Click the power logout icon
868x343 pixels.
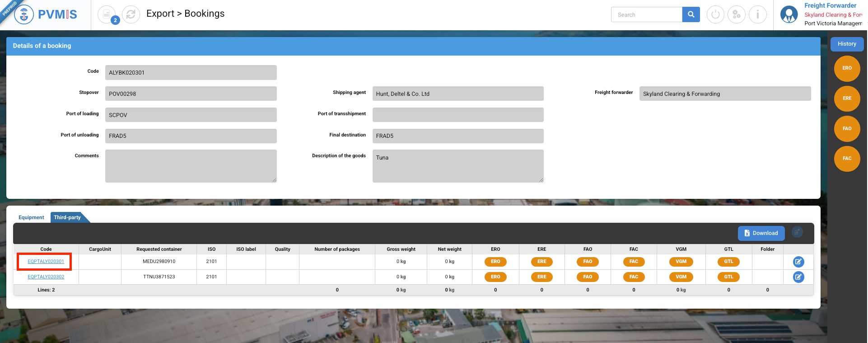point(715,14)
